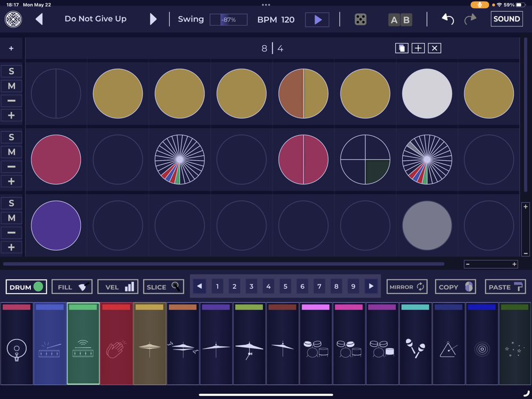This screenshot has height=399, width=532.
Task: Tap the COPY button
Action: pyautogui.click(x=455, y=287)
